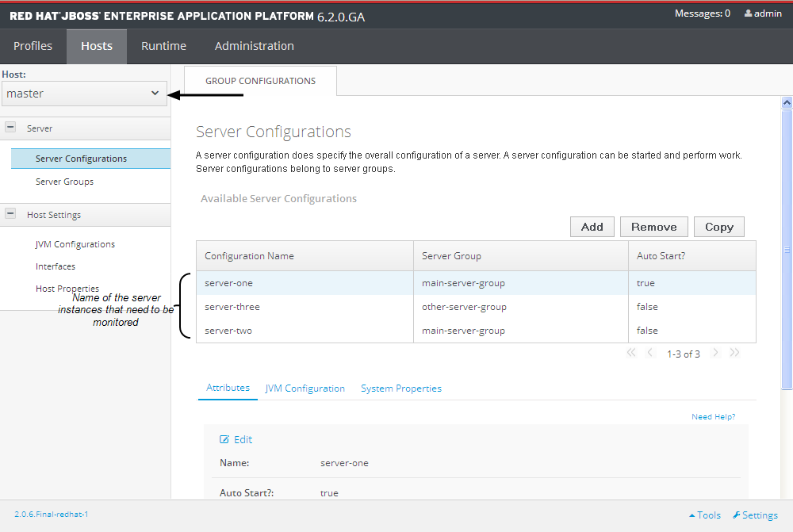This screenshot has height=532, width=793.
Task: Select the server-three table row
Action: (x=476, y=307)
